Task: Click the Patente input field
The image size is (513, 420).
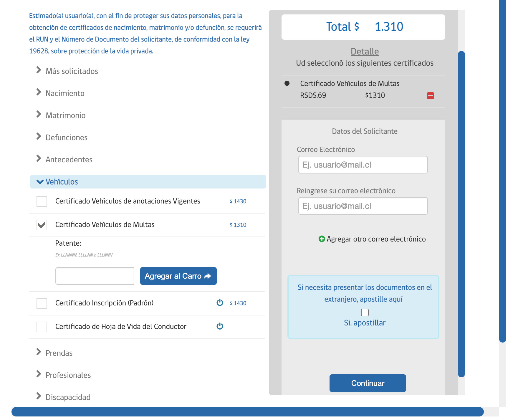Action: [95, 275]
